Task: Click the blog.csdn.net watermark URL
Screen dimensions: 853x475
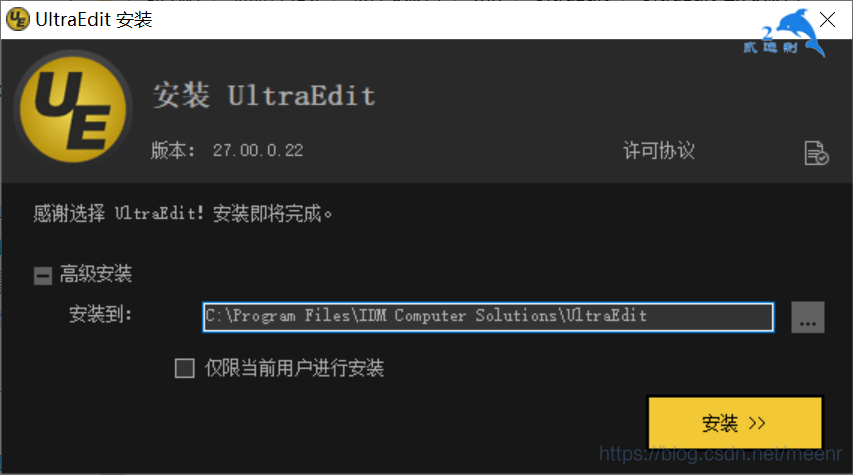Action: [720, 454]
